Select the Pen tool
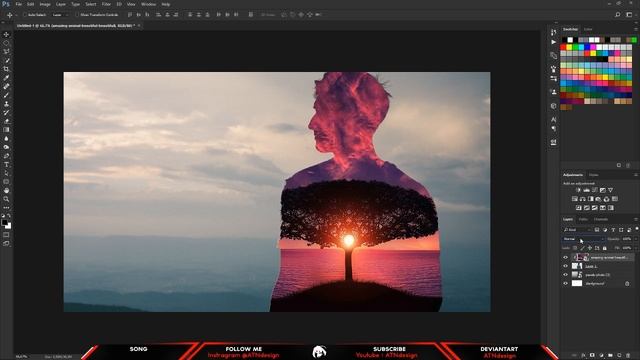640x360 pixels. (x=6, y=156)
